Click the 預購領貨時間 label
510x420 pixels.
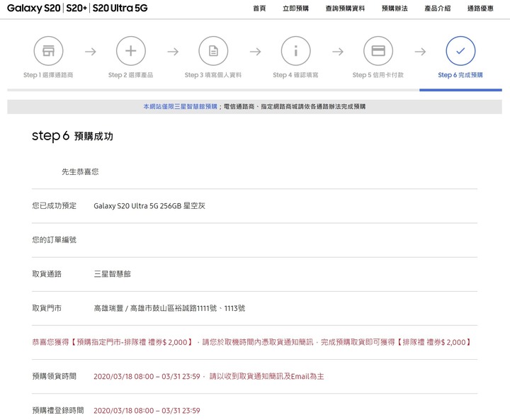point(54,376)
